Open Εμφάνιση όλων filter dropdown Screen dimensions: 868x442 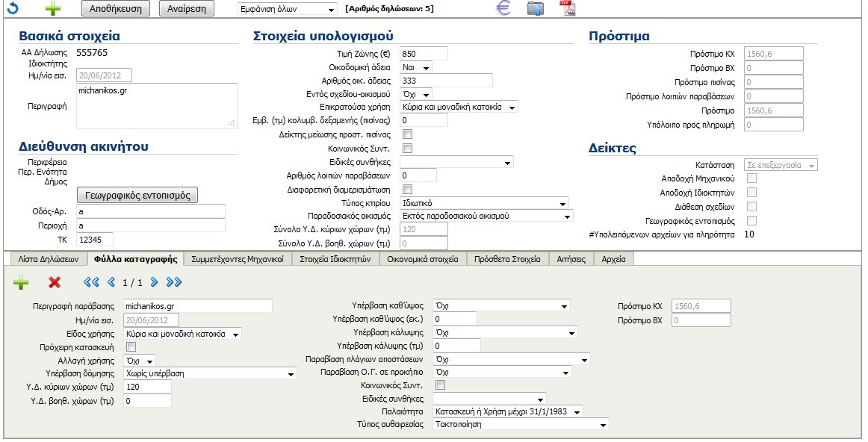click(287, 10)
